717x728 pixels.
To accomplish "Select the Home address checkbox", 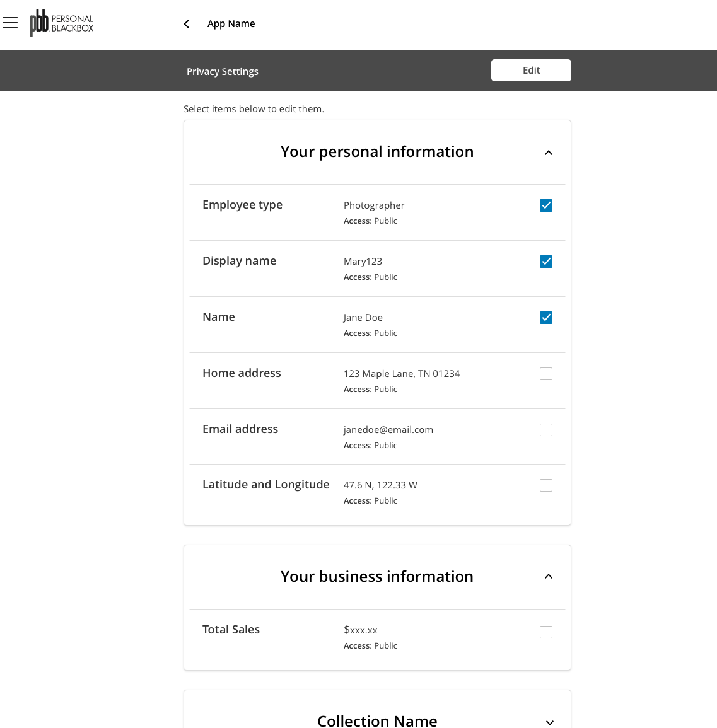I will point(546,374).
